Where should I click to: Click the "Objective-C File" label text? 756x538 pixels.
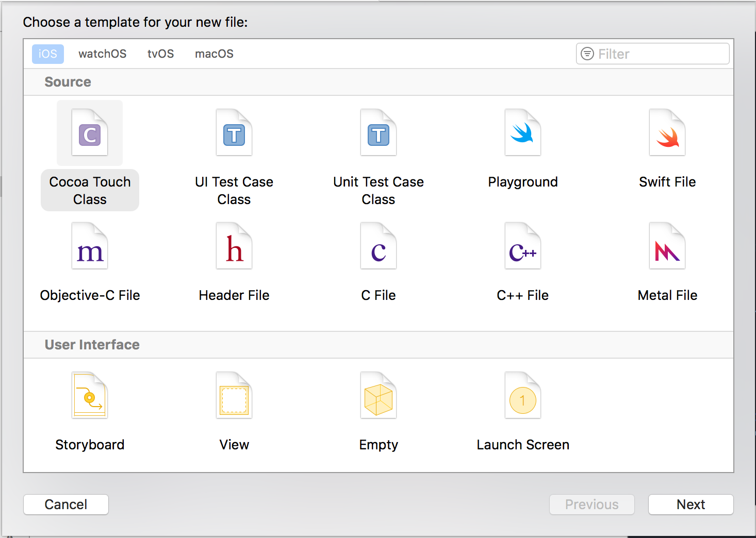[90, 295]
